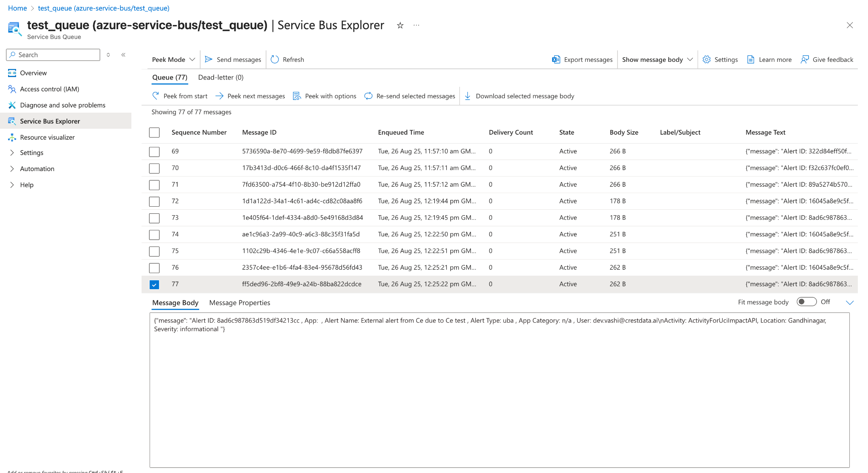The width and height of the screenshot is (868, 473).
Task: Open the Message Properties tab
Action: click(239, 302)
